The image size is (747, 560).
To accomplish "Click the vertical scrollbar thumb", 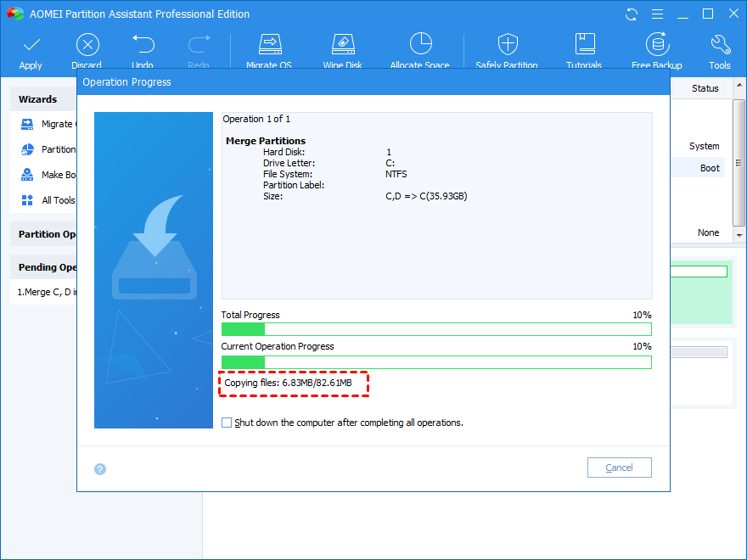I will point(739,163).
